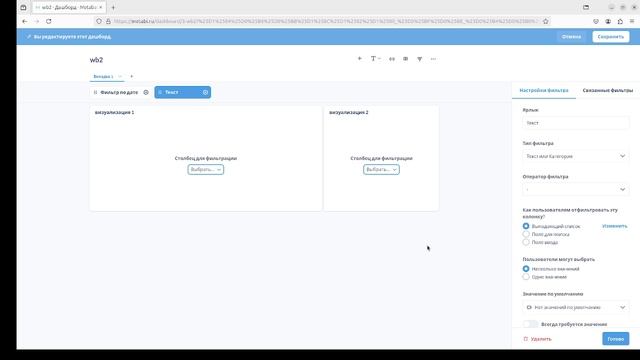This screenshot has width=640, height=360.
Task: Open the text card T icon
Action: click(x=375, y=59)
